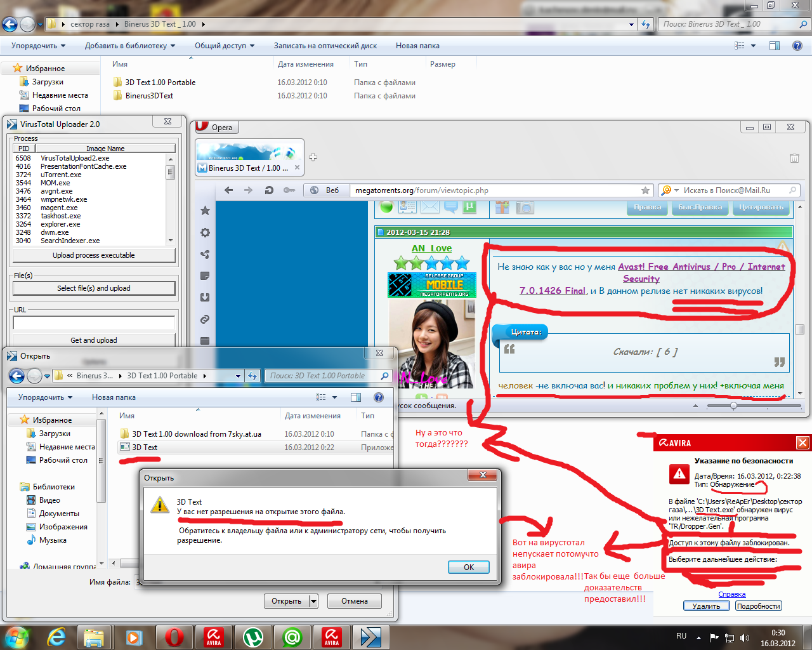Show hidden tray icons arrow
812x650 pixels.
[x=698, y=637]
